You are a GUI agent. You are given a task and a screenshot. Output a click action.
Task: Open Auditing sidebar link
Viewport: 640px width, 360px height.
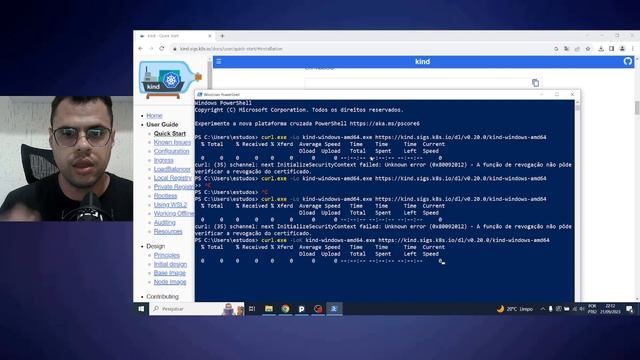tap(164, 223)
